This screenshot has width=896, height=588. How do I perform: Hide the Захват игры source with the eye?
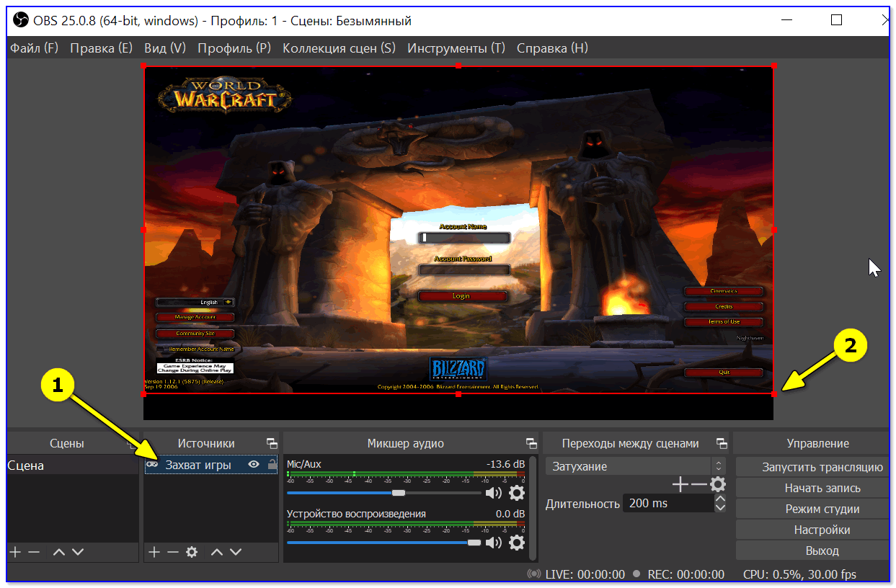254,465
